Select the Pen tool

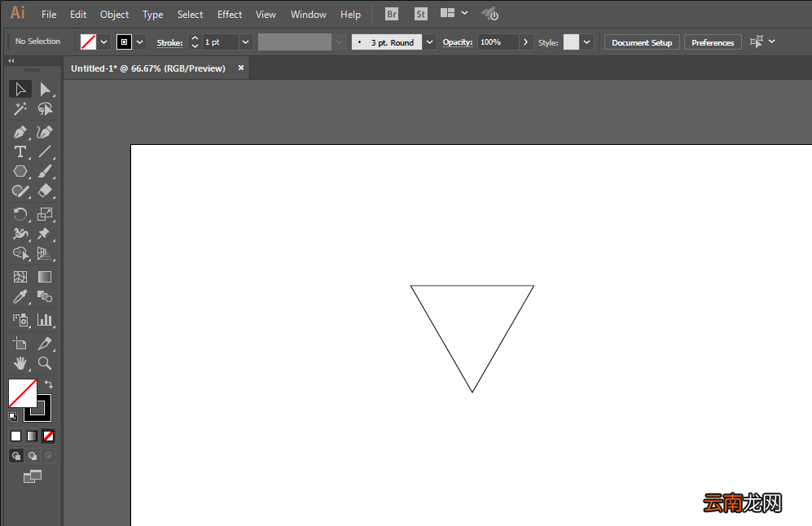20,132
